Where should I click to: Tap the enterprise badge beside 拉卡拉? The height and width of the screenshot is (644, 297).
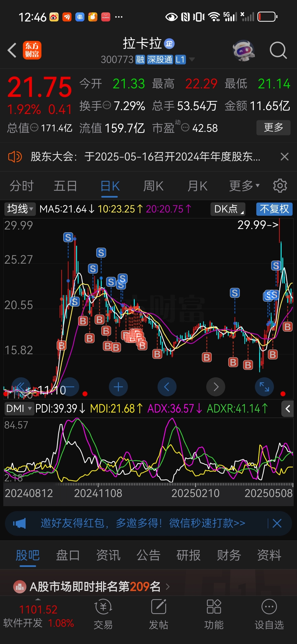coord(169,43)
